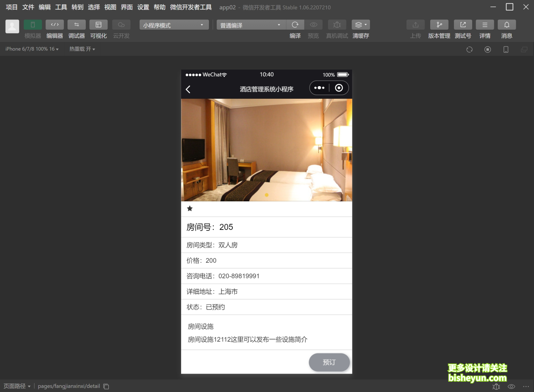Toggle the 热重载 hot reload switch
The image size is (534, 392).
[81, 49]
